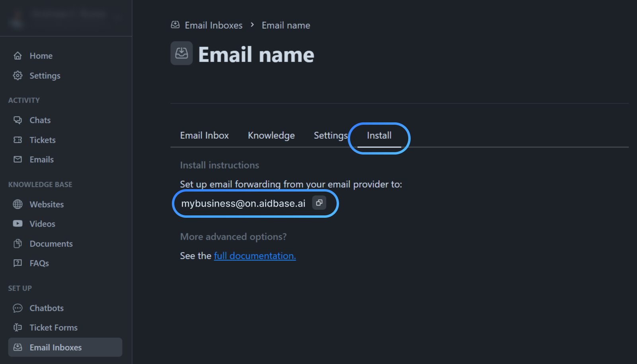Select the Chats icon in the sidebar
The height and width of the screenshot is (364, 637).
[x=18, y=120]
